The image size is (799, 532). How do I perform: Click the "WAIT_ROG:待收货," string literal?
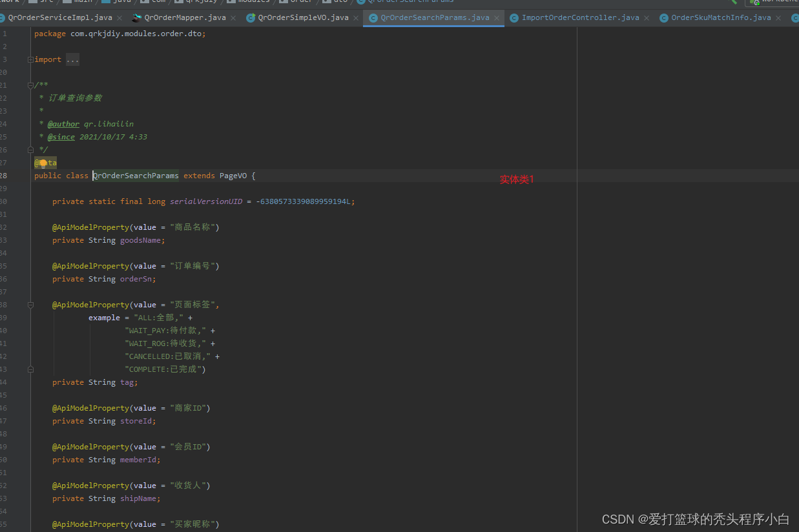pyautogui.click(x=165, y=343)
